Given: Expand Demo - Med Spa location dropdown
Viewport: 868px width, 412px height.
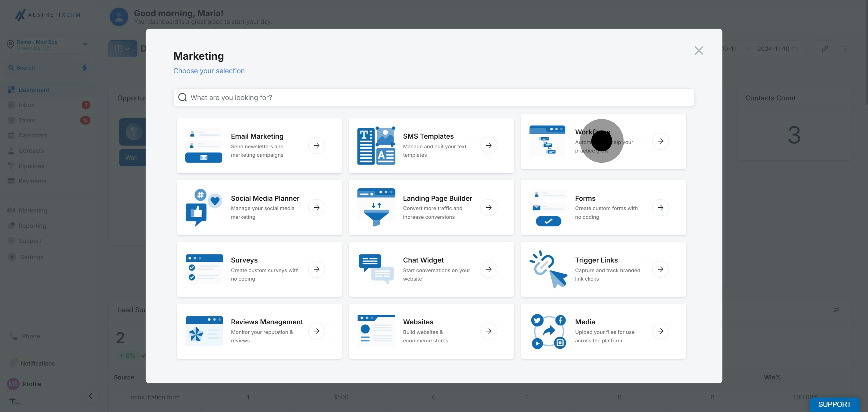Looking at the screenshot, I should pyautogui.click(x=85, y=44).
